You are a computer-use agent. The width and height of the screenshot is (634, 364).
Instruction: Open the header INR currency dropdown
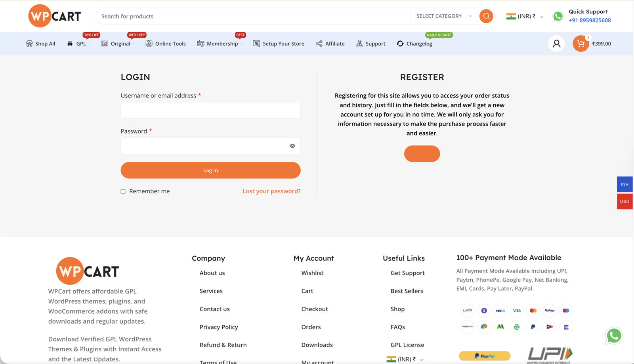pyautogui.click(x=524, y=16)
